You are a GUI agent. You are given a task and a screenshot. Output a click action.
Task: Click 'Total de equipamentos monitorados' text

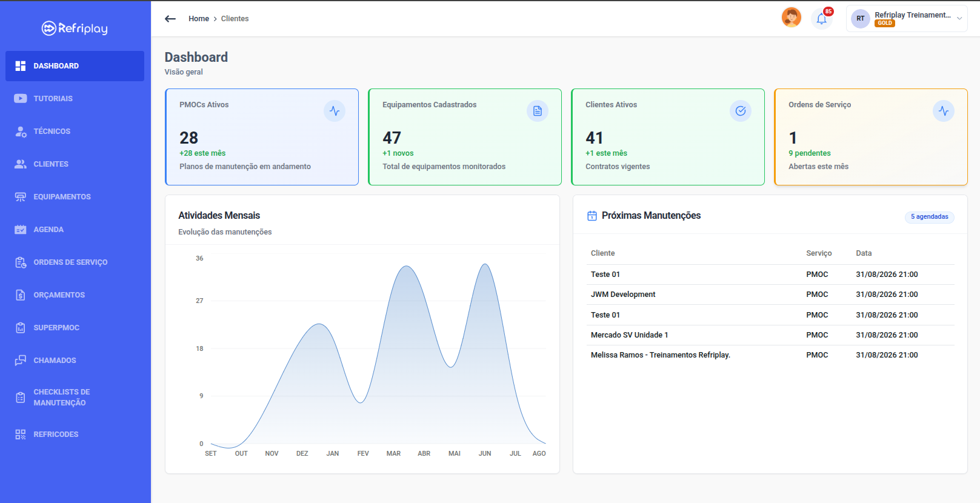444,167
